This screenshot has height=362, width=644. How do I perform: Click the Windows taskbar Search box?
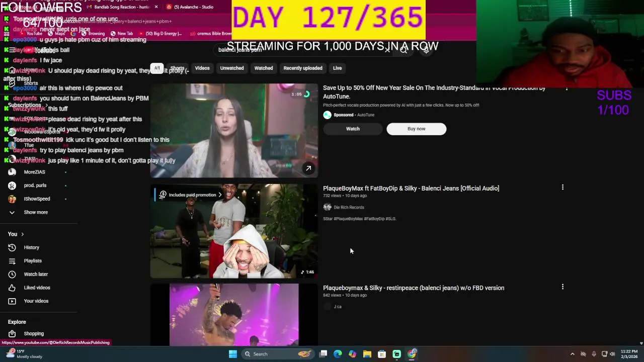[x=277, y=354]
